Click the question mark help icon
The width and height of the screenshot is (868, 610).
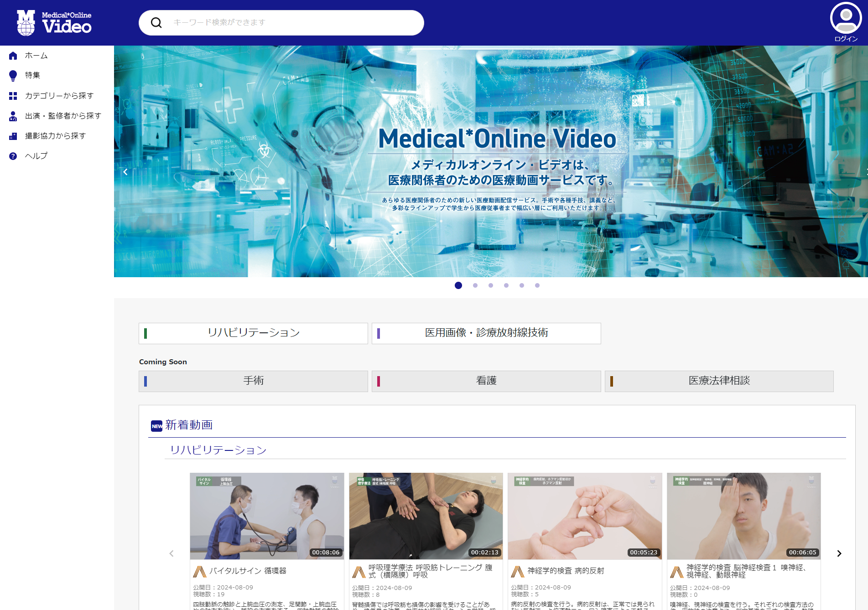[13, 156]
